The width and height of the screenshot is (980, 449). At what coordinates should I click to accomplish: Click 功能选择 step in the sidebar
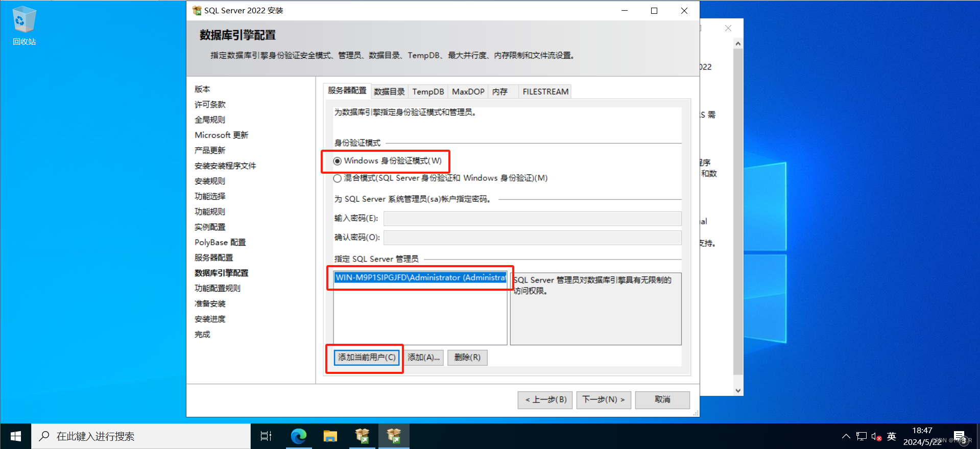point(210,196)
